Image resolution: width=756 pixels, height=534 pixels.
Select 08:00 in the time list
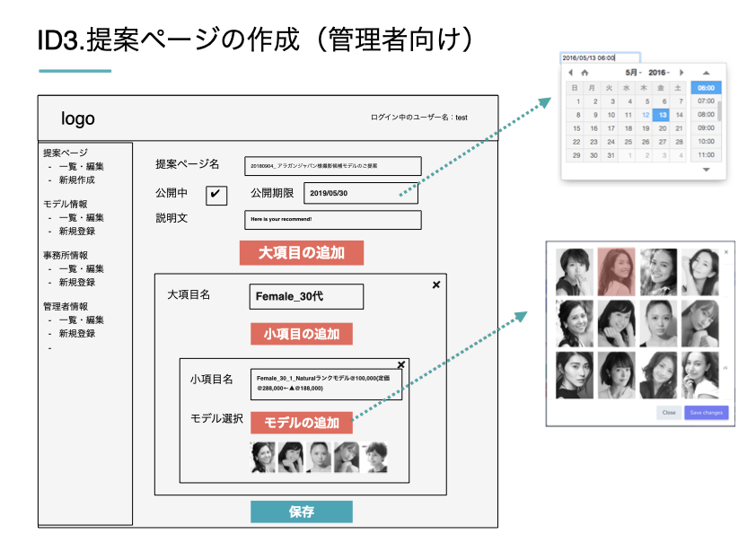coord(706,115)
